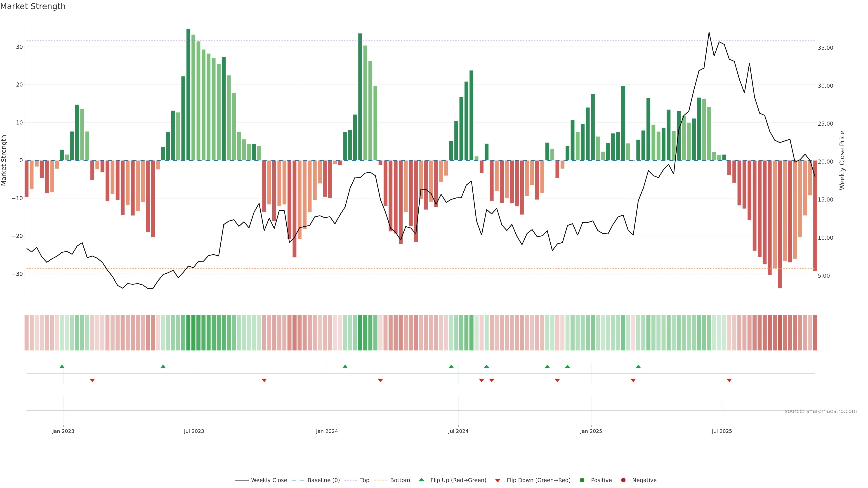Screen dimensions: 868x488
Task: Click the flip-up triangle marker just after Jan 2024
Action: (345, 366)
